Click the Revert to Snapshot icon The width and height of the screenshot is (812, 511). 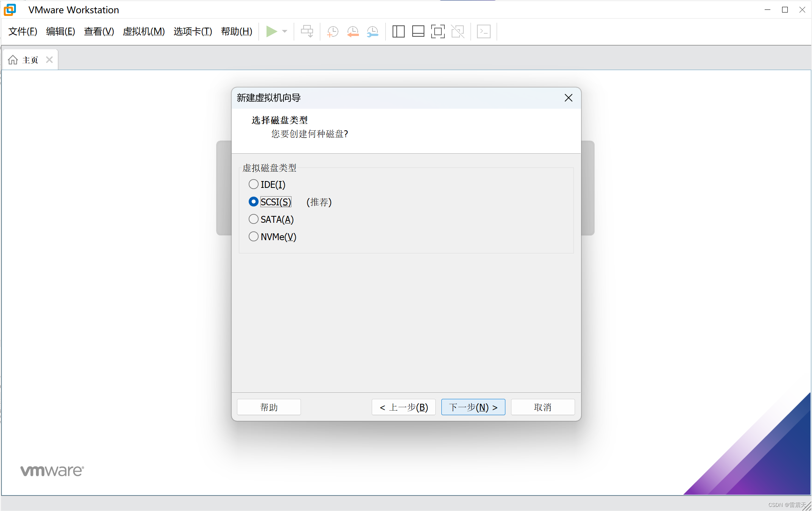click(x=353, y=31)
